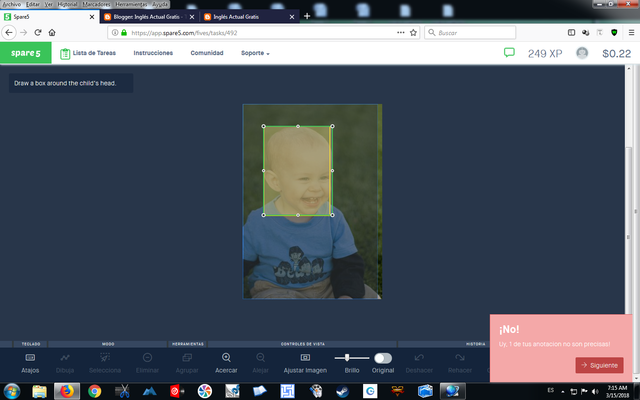Open the Soporte dropdown menu
The height and width of the screenshot is (400, 640).
255,53
